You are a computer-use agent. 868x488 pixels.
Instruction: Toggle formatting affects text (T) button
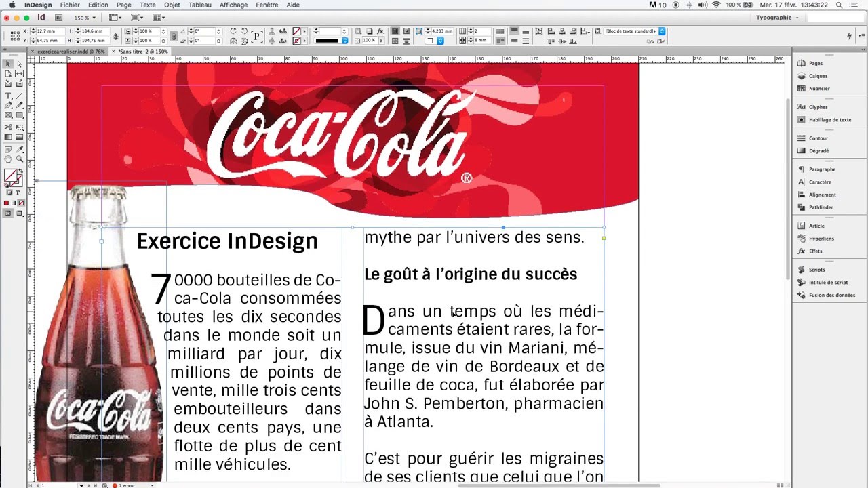click(x=18, y=192)
